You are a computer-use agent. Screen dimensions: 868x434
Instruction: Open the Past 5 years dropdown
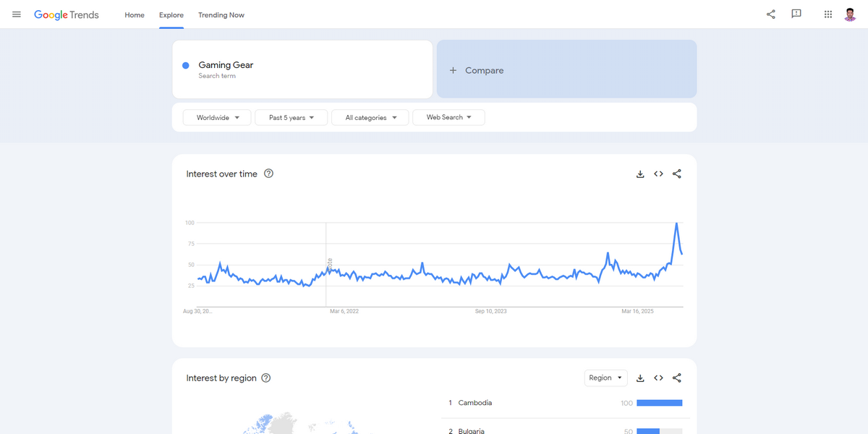pyautogui.click(x=292, y=117)
